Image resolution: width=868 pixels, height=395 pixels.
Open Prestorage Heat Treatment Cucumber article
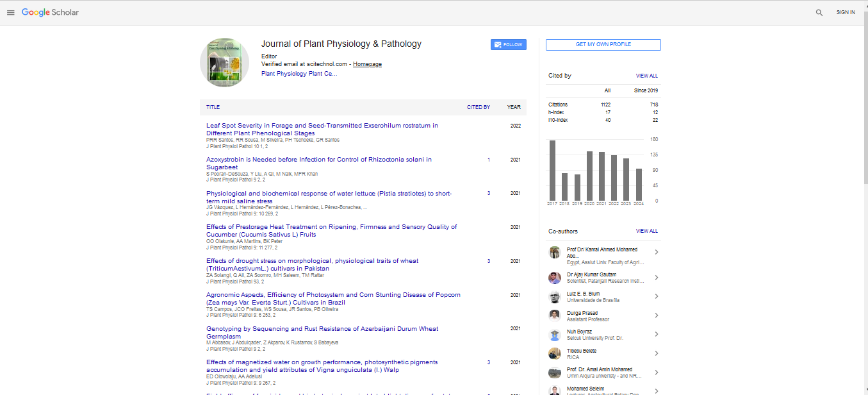(x=332, y=231)
